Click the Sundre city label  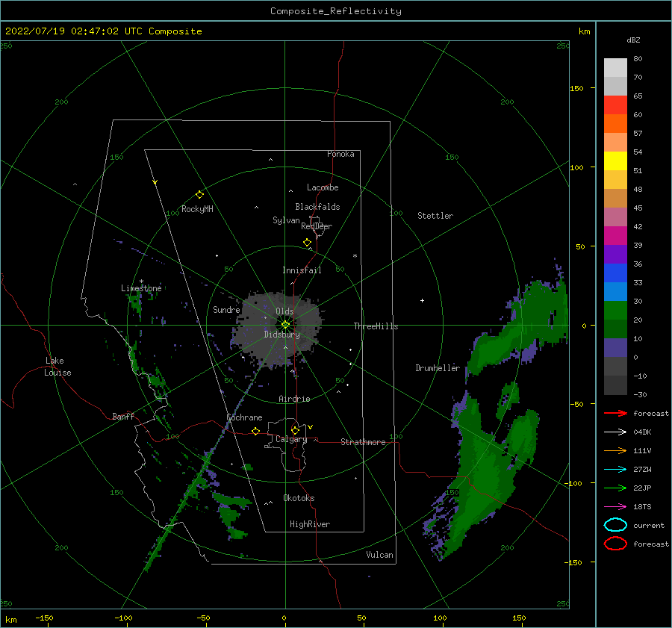tap(226, 309)
